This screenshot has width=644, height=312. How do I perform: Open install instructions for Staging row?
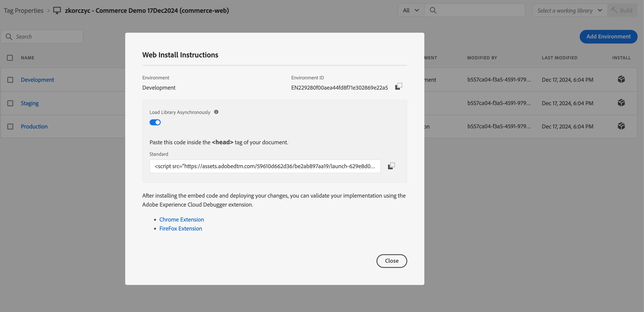(x=621, y=103)
